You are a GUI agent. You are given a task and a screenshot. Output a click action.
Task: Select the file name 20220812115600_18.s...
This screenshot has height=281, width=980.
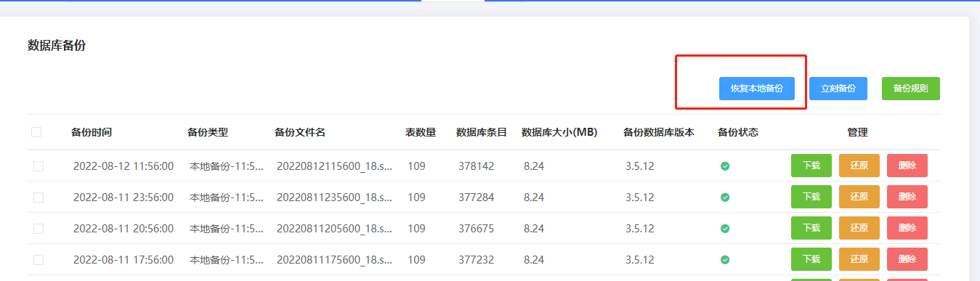(335, 166)
